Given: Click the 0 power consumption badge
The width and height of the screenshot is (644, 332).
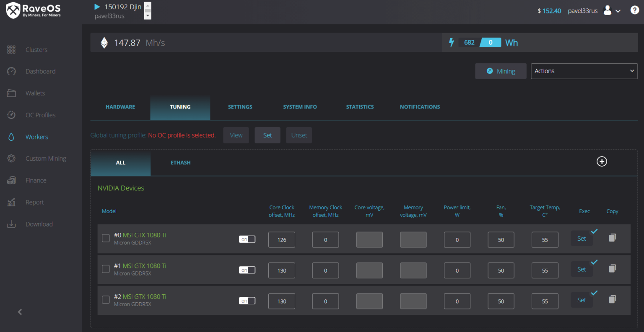Looking at the screenshot, I should 490,42.
